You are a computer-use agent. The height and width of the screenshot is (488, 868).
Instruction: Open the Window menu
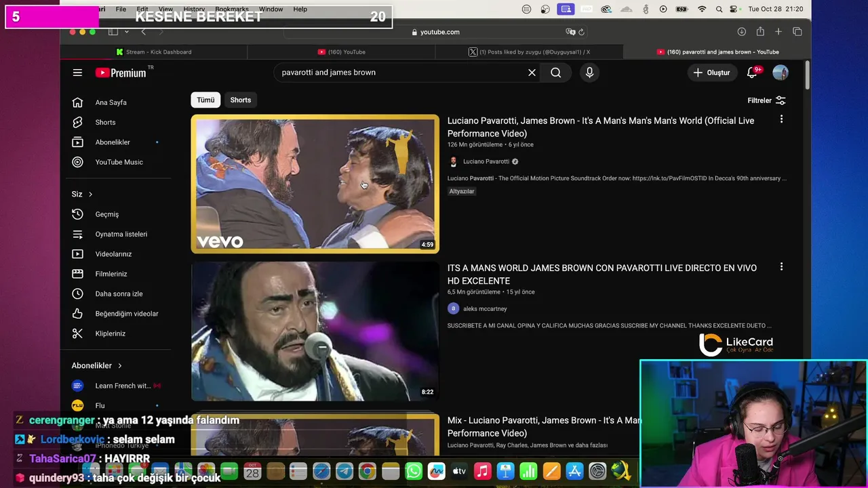pyautogui.click(x=271, y=9)
